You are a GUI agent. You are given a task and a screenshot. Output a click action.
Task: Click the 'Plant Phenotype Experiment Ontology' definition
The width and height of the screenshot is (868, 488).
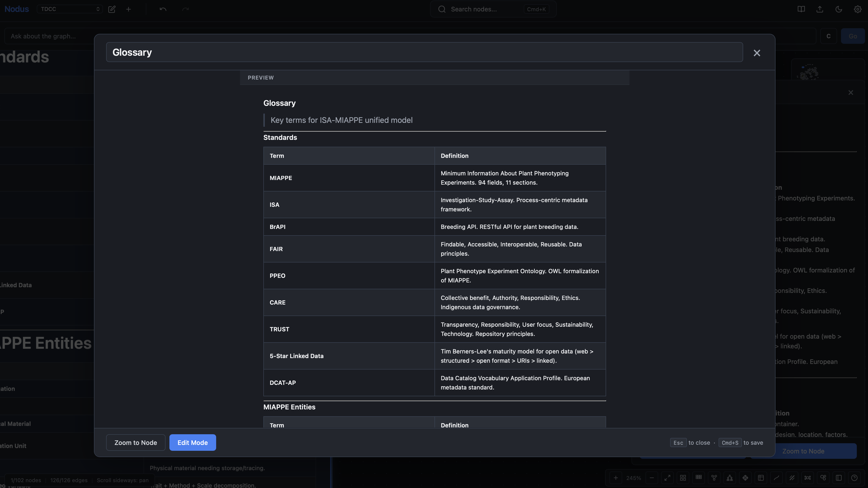(520, 275)
